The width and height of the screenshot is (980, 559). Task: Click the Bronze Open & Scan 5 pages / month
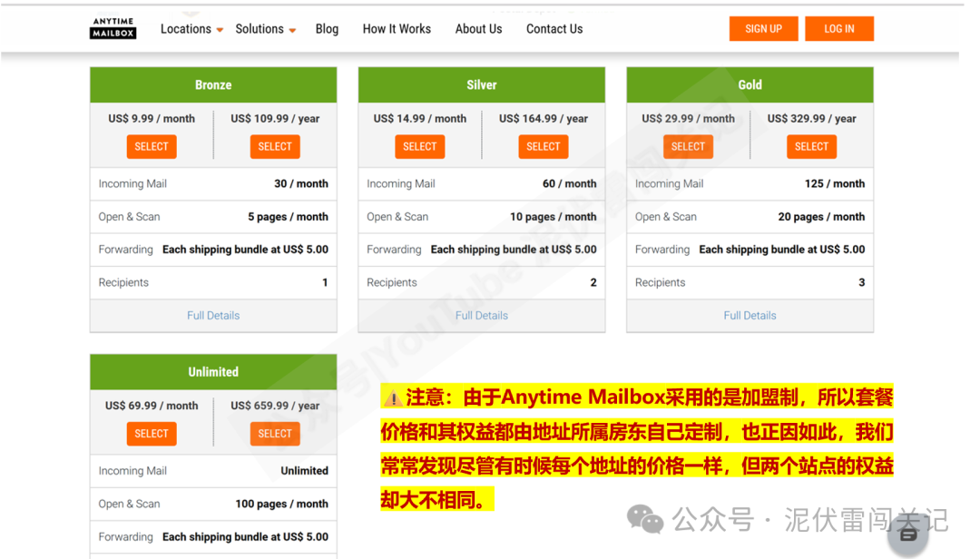point(289,217)
